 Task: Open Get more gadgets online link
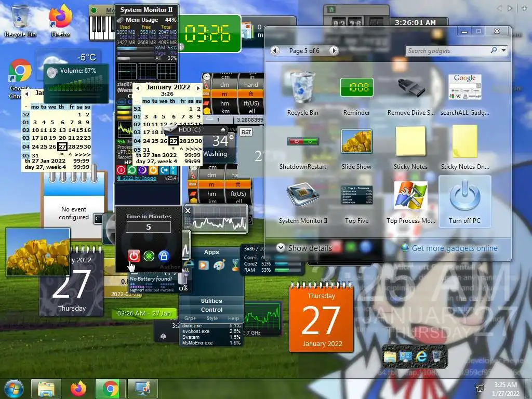[455, 248]
